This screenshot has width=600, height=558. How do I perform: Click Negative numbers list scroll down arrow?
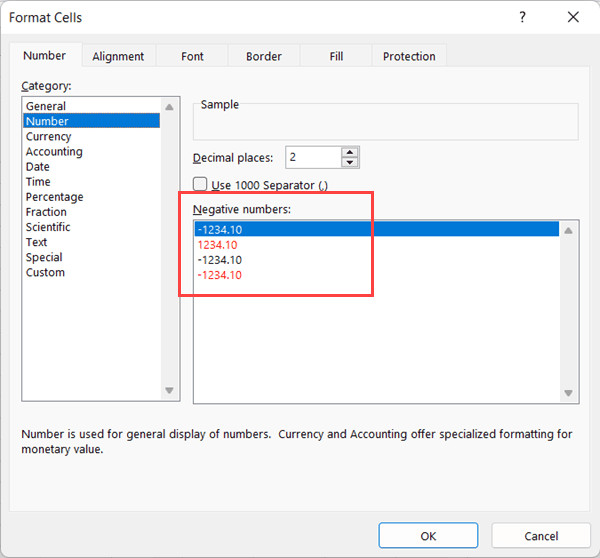click(x=569, y=393)
